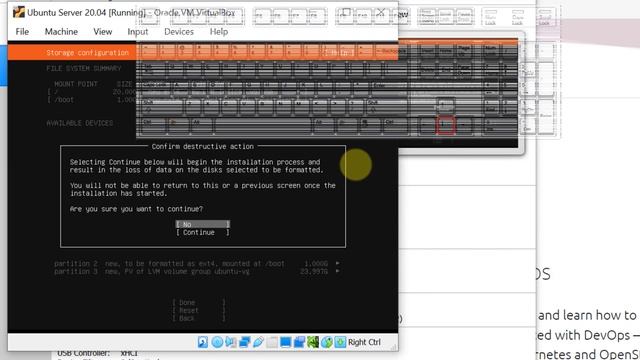Select the No button in the dialog

tap(203, 224)
